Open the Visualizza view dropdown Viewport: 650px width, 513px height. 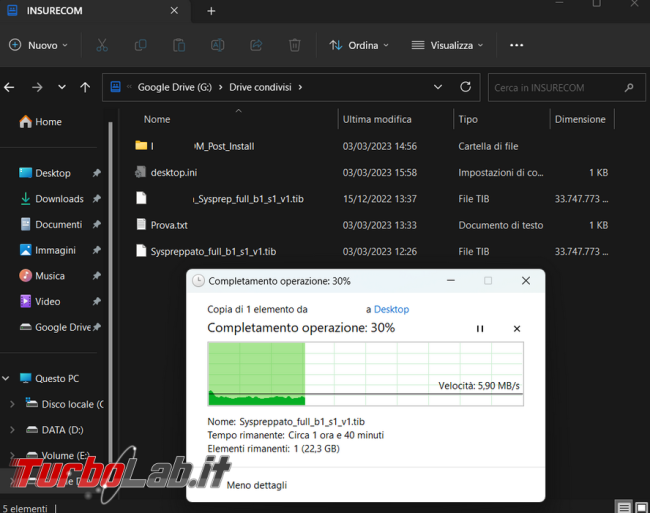447,45
